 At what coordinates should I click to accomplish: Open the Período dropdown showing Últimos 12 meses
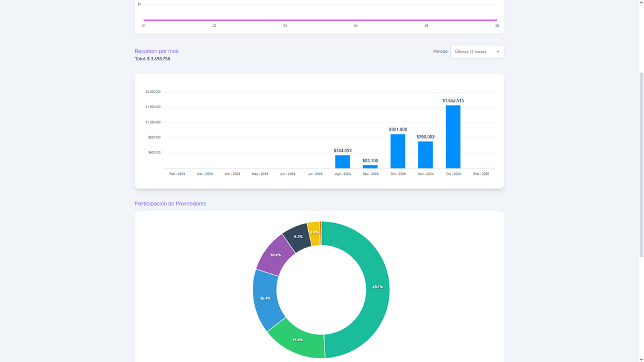tap(472, 52)
